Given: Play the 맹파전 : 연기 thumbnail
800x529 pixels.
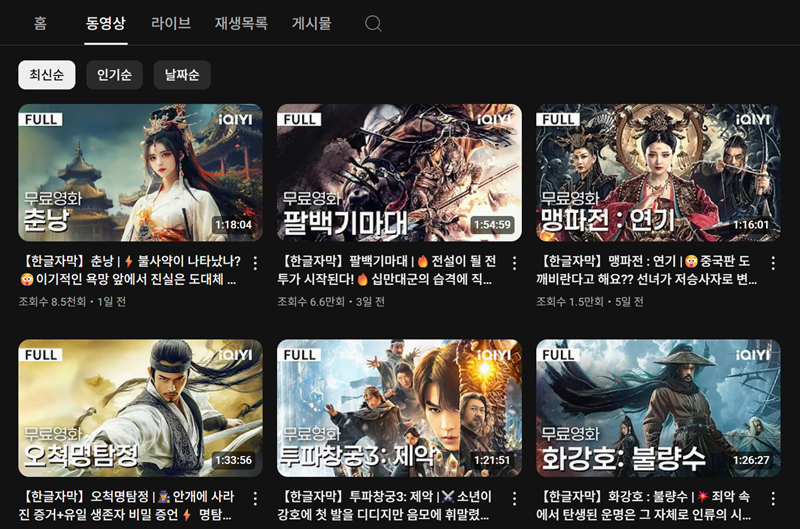Looking at the screenshot, I should click(658, 173).
